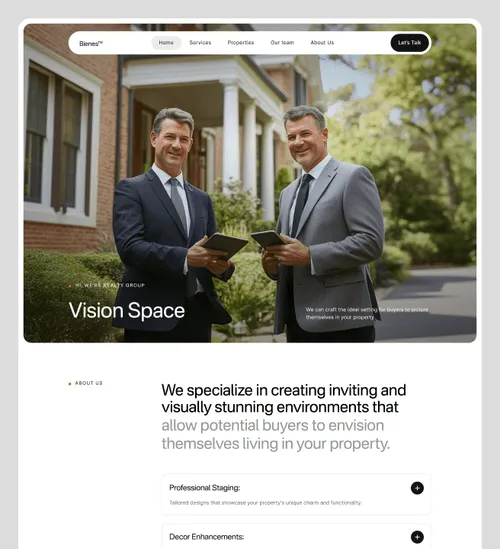
Task: Click the HI, WE'RE REALTY GROUP tagline
Action: pos(110,285)
